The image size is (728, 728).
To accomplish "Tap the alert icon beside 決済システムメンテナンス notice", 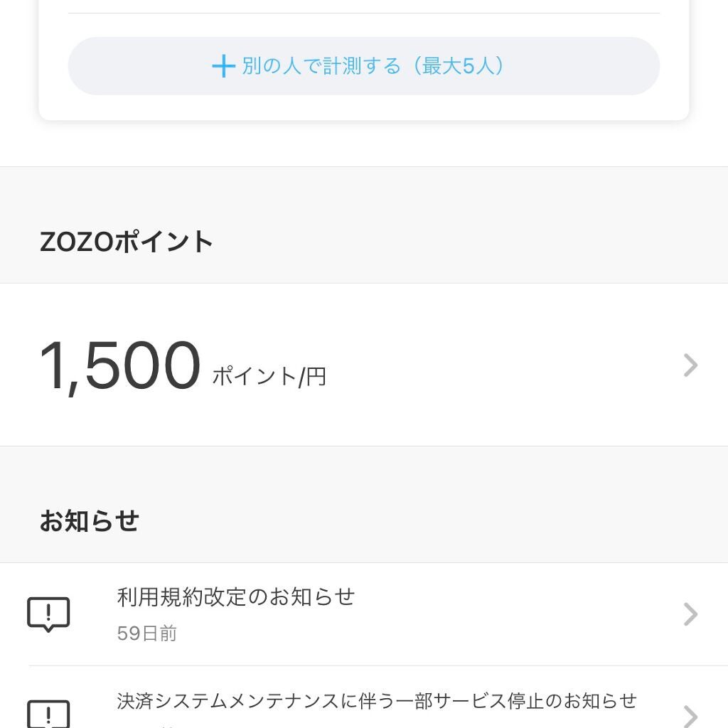I will 48,714.
